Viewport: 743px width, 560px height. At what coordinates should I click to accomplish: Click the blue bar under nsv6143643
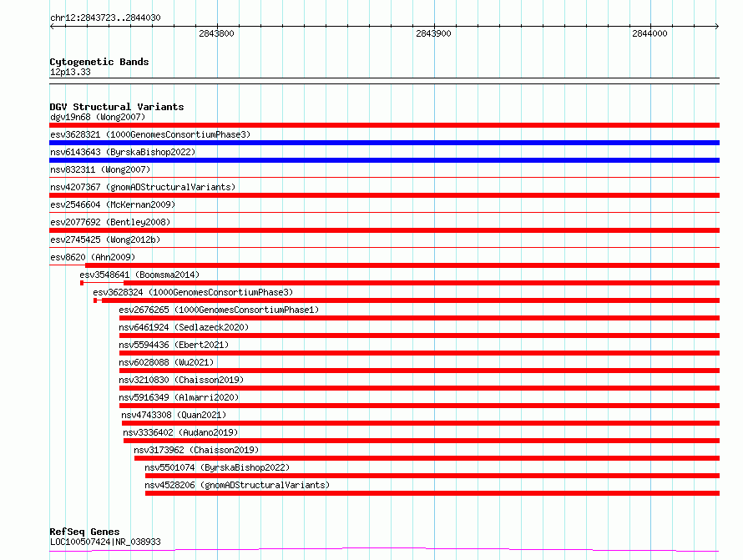(x=384, y=160)
